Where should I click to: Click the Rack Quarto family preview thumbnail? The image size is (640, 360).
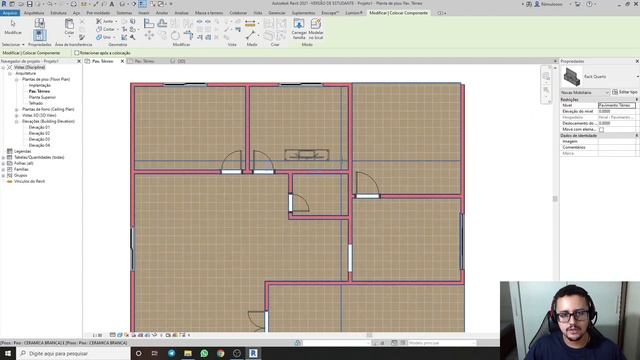tap(572, 77)
